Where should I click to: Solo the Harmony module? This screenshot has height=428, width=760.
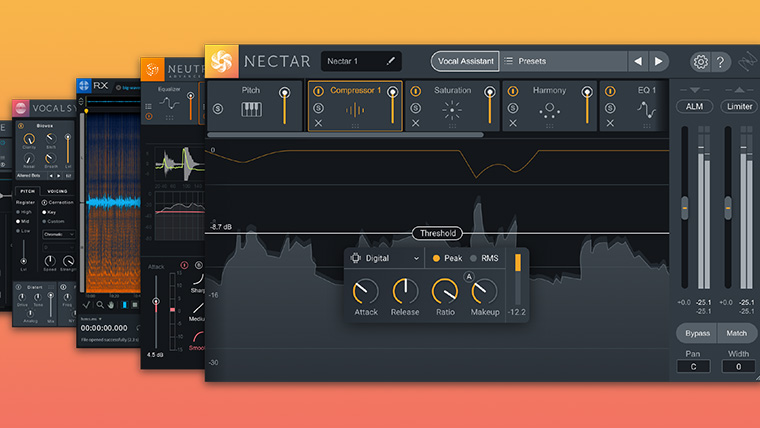coord(513,108)
